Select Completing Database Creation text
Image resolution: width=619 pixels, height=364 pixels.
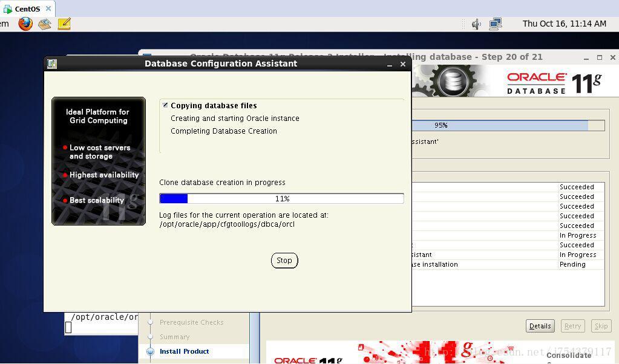point(224,131)
